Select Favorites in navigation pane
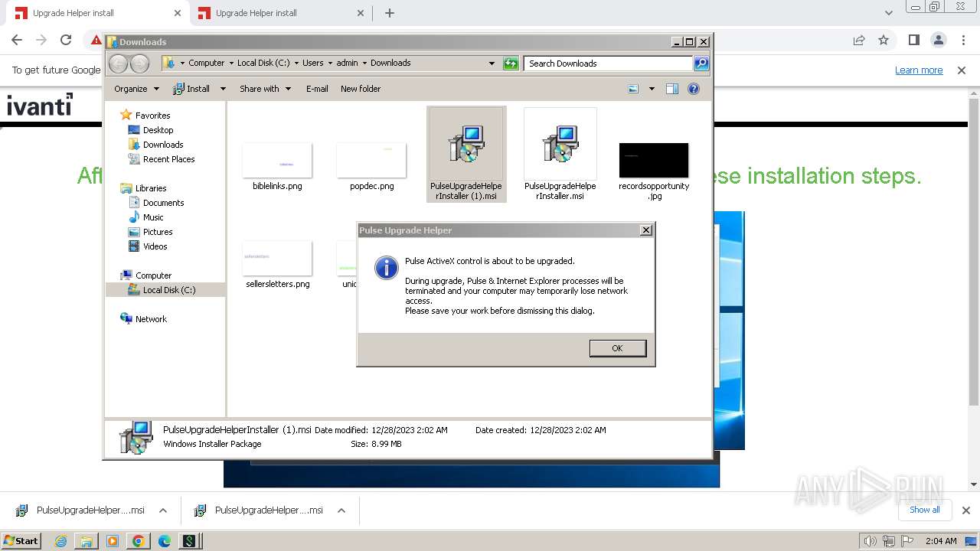 [152, 116]
